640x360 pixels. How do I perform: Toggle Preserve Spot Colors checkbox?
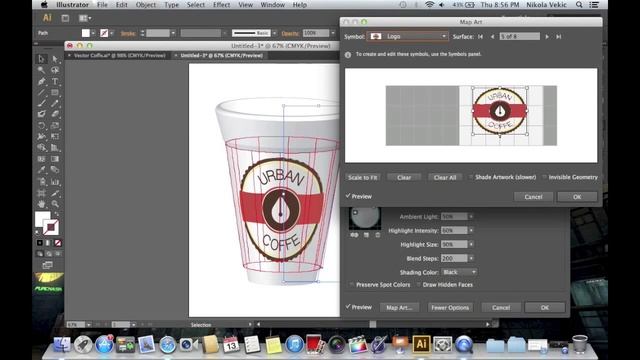click(351, 284)
